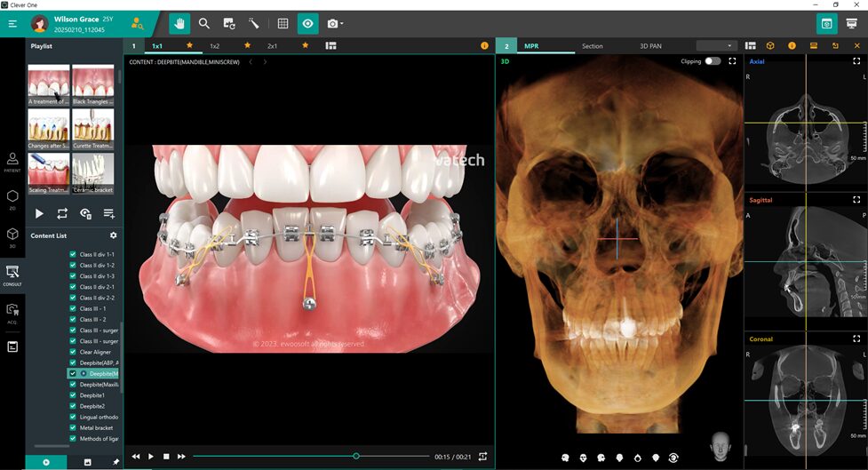
Task: Maximize the Axial view pane
Action: pos(856,61)
